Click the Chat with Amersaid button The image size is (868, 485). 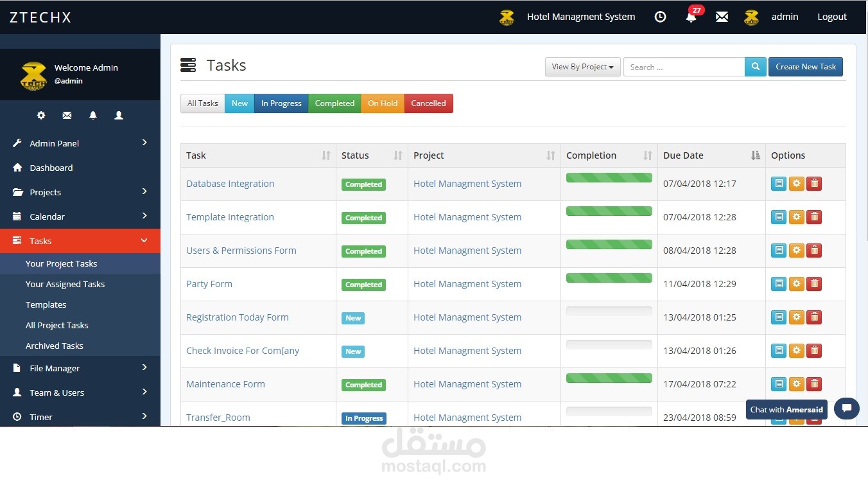pos(786,409)
